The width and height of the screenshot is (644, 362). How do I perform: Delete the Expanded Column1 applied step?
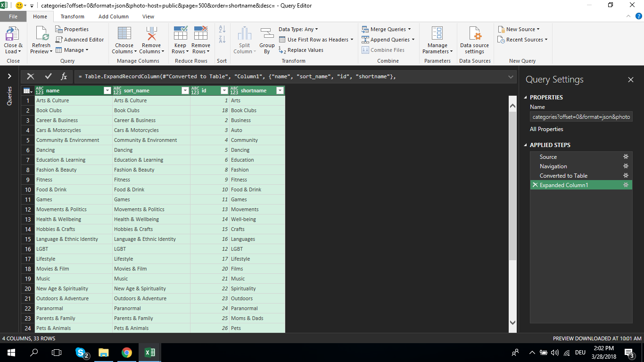click(x=535, y=185)
